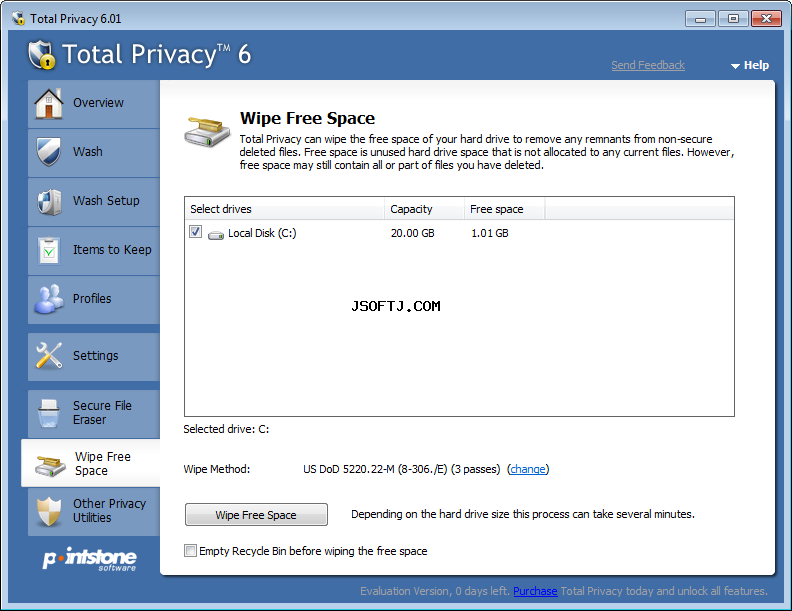792x611 pixels.
Task: Close the Total Privacy window
Action: click(x=766, y=19)
